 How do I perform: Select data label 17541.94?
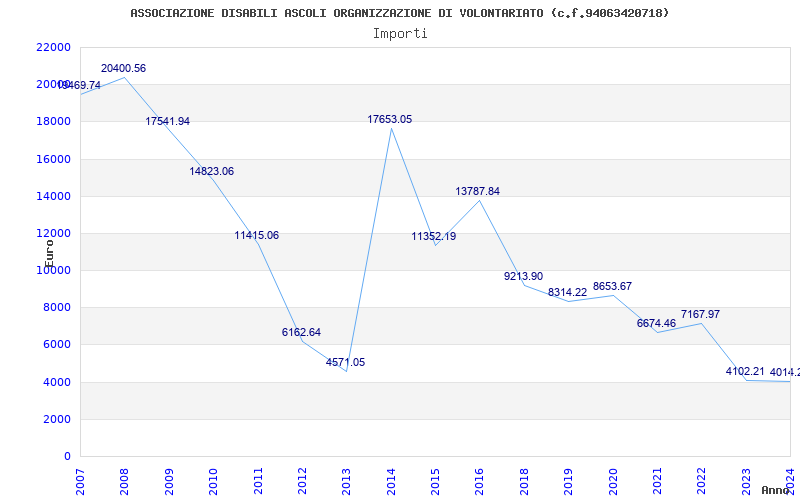pos(167,121)
